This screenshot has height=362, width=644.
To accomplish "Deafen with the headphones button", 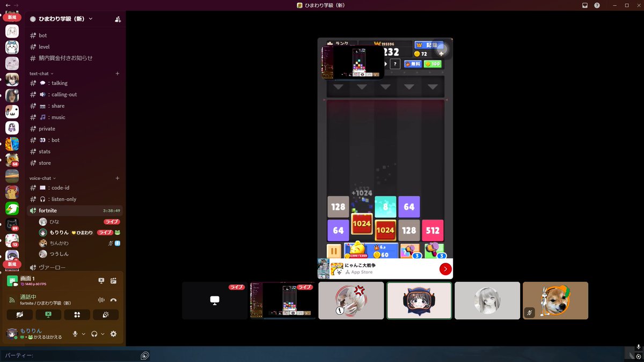I will pos(94,334).
